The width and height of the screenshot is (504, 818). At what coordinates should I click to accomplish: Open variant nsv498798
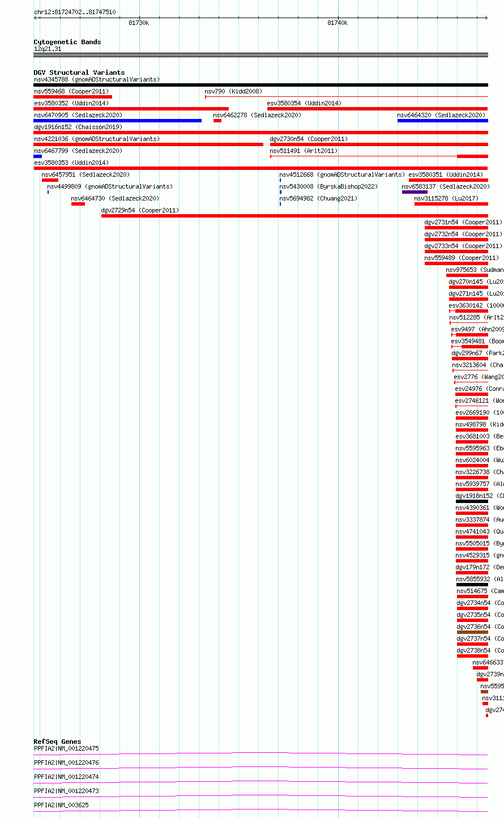(480, 424)
